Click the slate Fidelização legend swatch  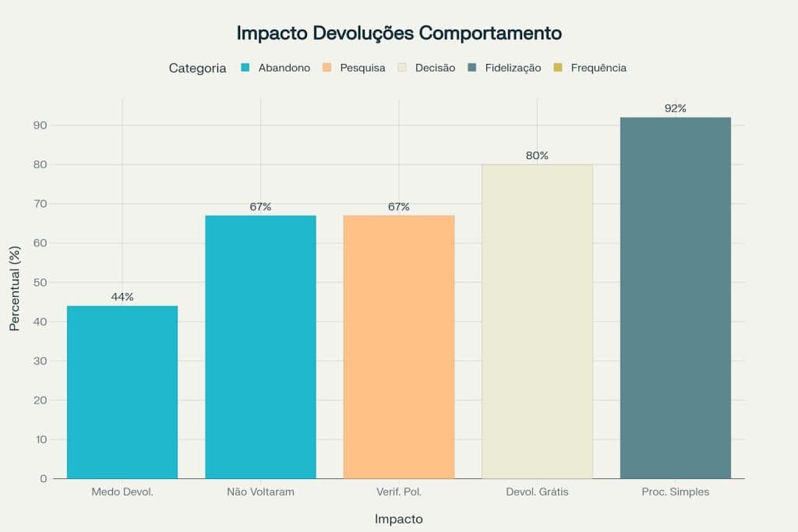click(471, 68)
